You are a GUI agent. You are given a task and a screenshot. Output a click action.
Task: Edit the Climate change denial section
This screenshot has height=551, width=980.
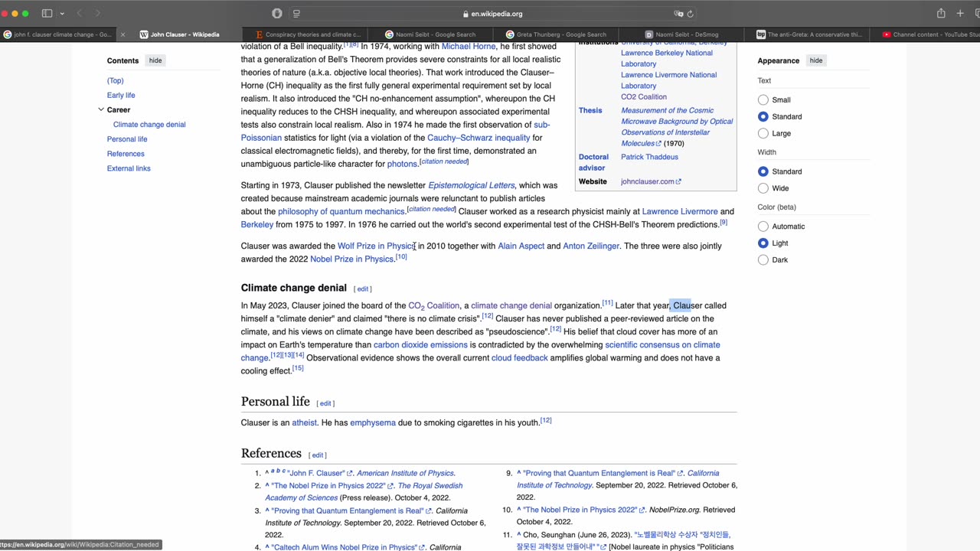pos(363,289)
